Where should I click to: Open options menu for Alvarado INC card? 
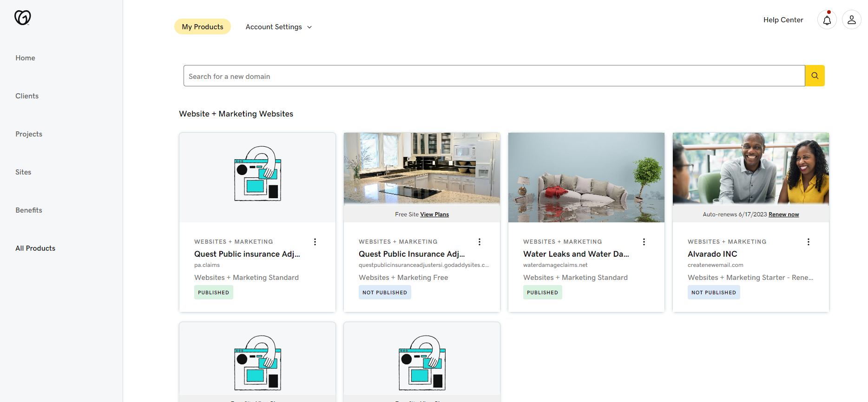pyautogui.click(x=809, y=242)
